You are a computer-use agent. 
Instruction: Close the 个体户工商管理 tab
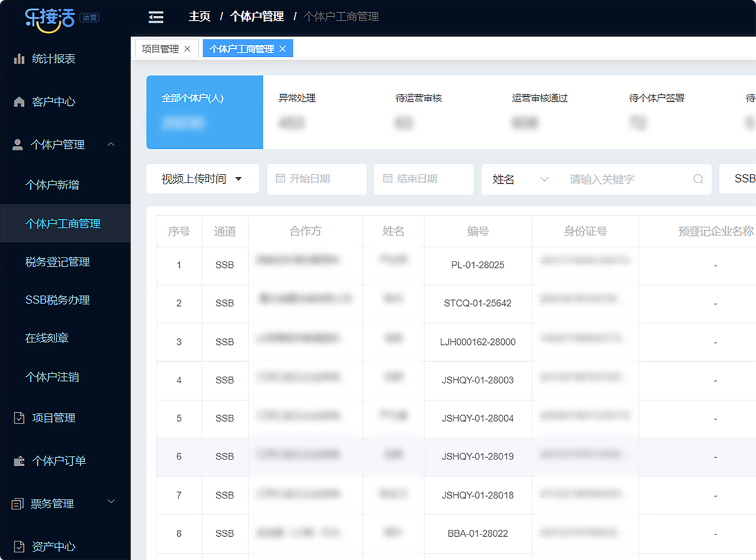coord(283,49)
